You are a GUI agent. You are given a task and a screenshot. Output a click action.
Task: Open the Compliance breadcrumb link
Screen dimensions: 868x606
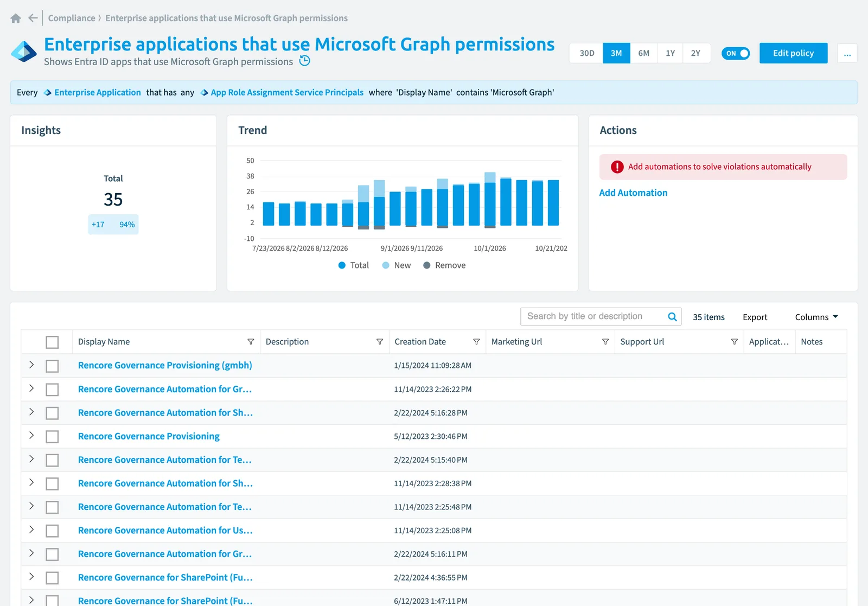(72, 18)
